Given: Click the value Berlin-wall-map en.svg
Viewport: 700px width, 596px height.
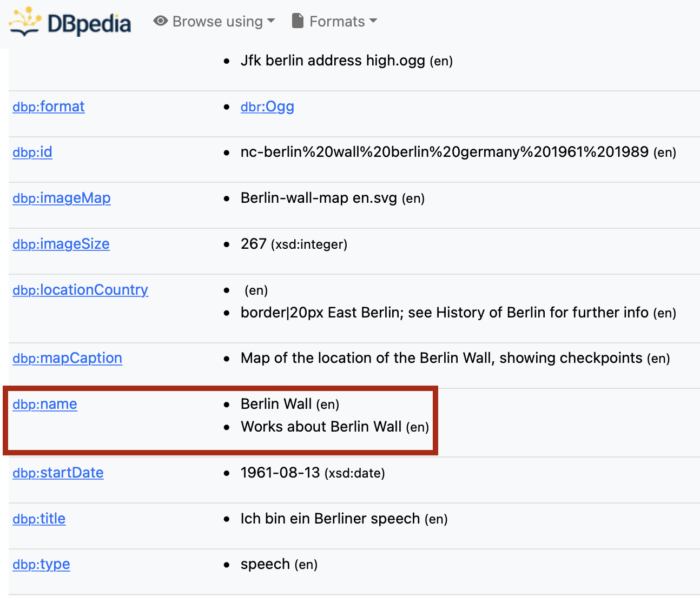Looking at the screenshot, I should (x=319, y=198).
